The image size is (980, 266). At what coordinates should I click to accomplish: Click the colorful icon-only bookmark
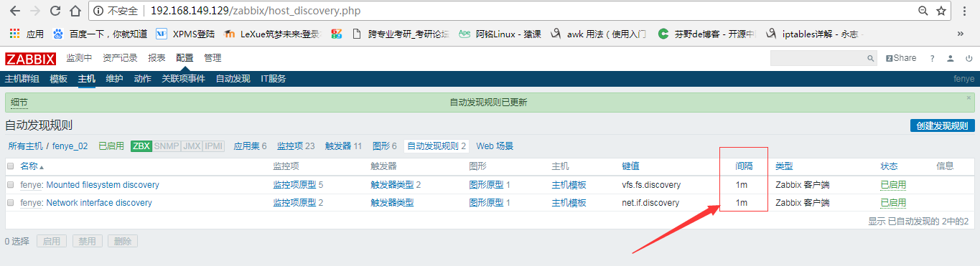(x=337, y=34)
